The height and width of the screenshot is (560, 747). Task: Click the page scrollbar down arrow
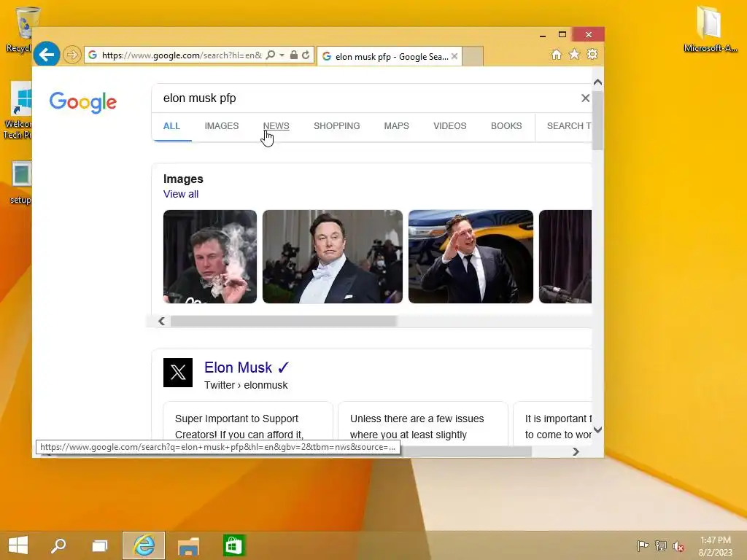tap(598, 429)
